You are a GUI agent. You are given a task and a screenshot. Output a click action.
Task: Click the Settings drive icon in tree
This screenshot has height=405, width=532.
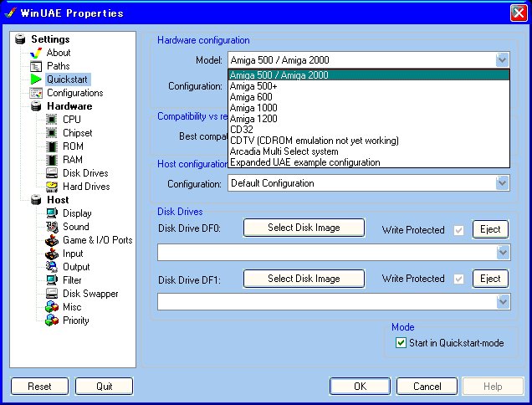[x=20, y=39]
